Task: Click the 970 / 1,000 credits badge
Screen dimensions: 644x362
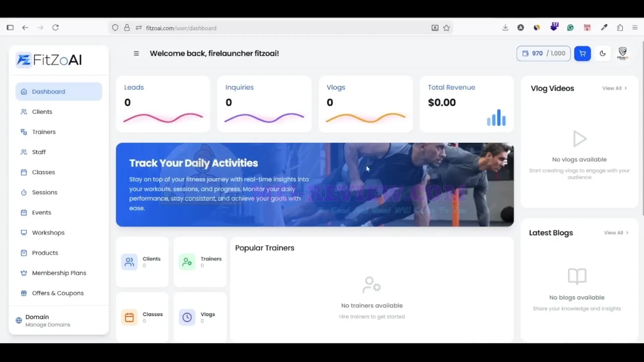Action: [543, 53]
